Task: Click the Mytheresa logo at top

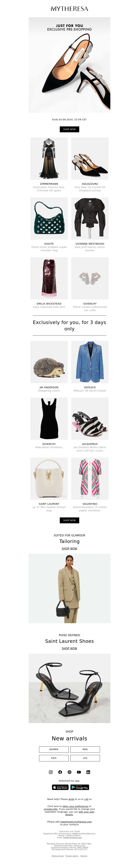Action: coord(69,9)
